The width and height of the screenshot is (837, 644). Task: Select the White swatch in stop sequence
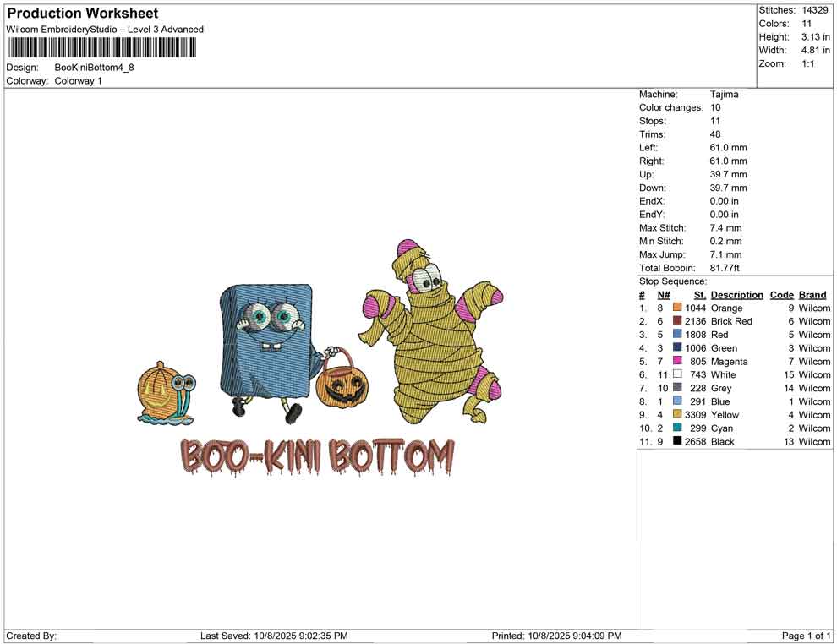pyautogui.click(x=677, y=374)
